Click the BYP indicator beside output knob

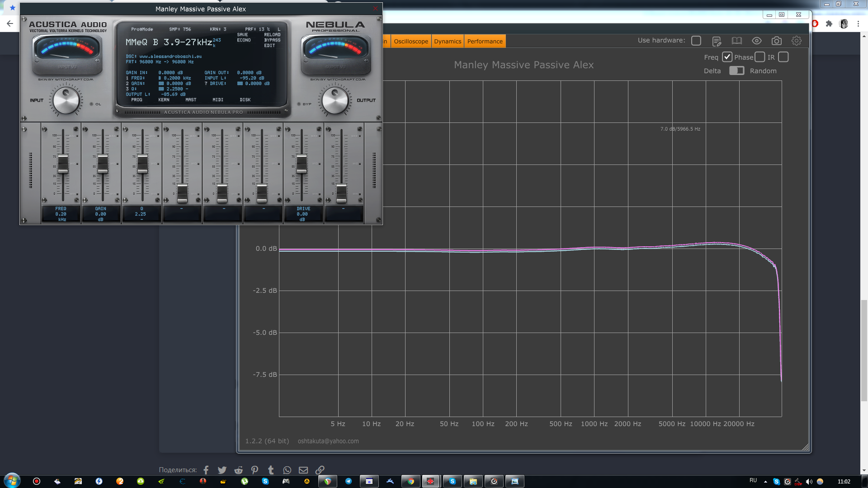pyautogui.click(x=299, y=104)
